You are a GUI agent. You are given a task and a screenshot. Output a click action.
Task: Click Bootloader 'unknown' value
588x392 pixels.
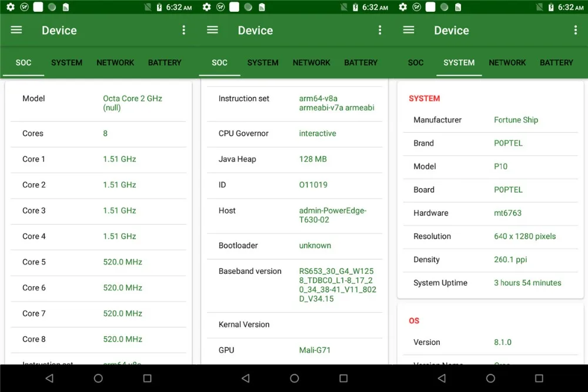coord(315,246)
